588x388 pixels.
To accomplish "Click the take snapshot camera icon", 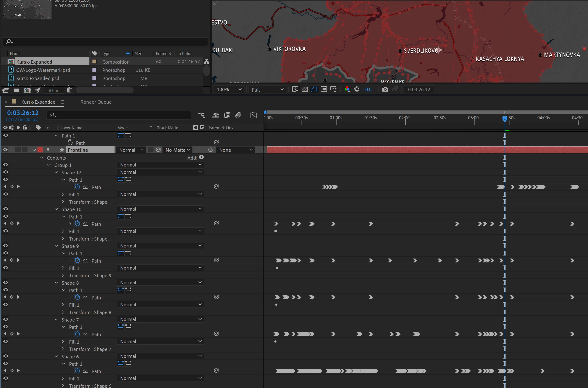I will [385, 89].
